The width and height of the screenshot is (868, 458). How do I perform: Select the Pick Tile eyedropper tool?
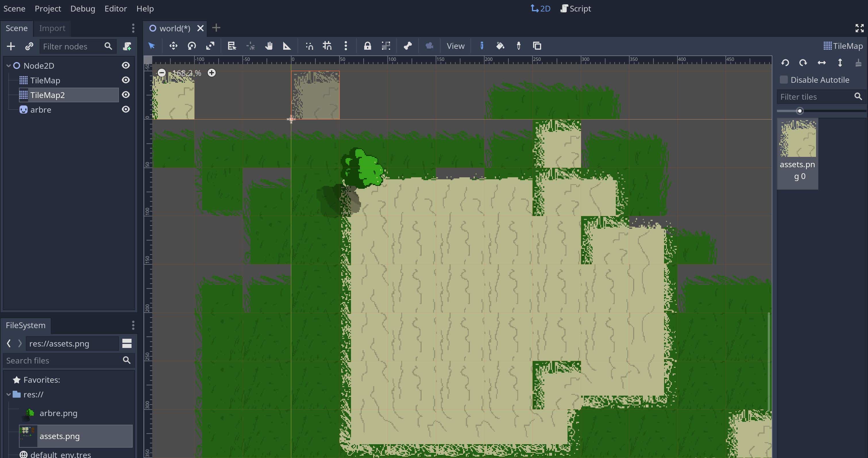pyautogui.click(x=518, y=46)
